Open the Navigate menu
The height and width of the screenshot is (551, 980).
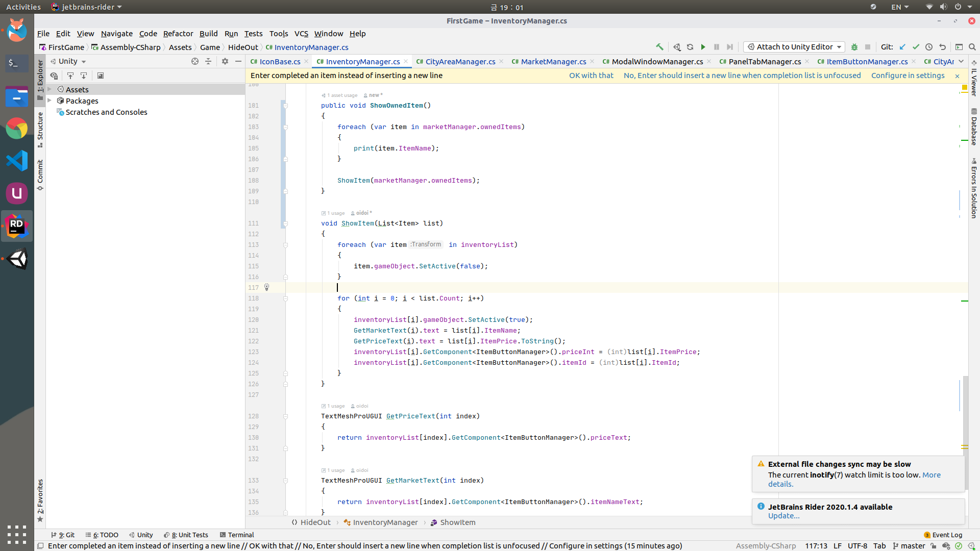click(x=117, y=34)
